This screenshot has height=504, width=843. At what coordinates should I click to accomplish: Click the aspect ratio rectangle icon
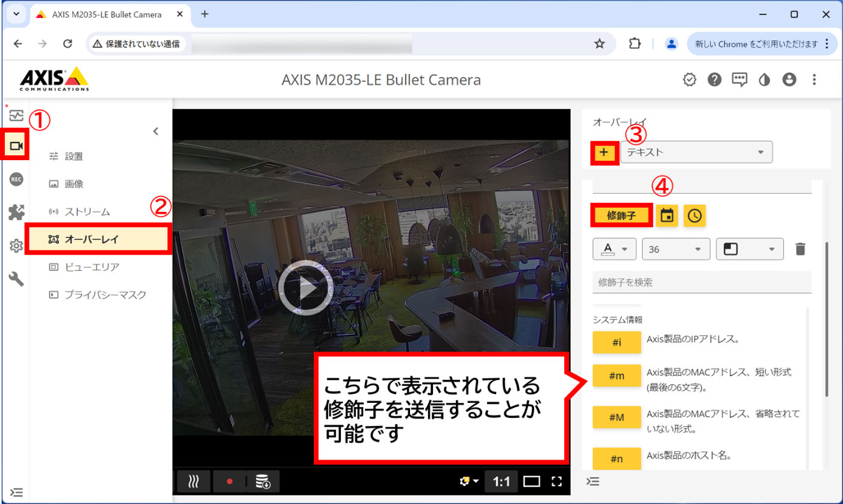coord(532,481)
